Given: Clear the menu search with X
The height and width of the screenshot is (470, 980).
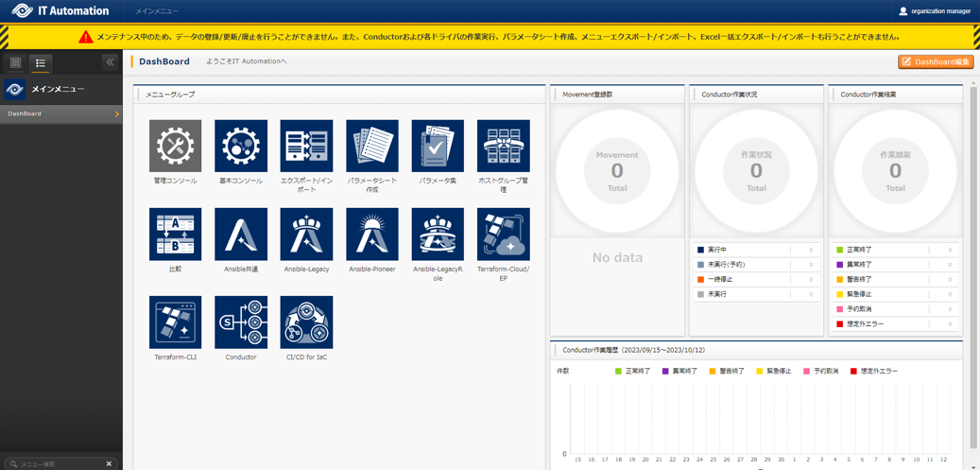Looking at the screenshot, I should (109, 464).
